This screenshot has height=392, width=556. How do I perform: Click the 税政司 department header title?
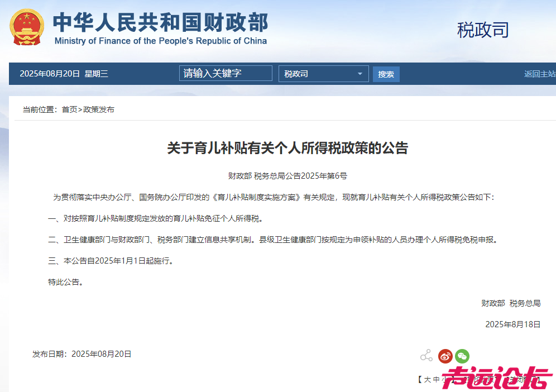click(483, 31)
